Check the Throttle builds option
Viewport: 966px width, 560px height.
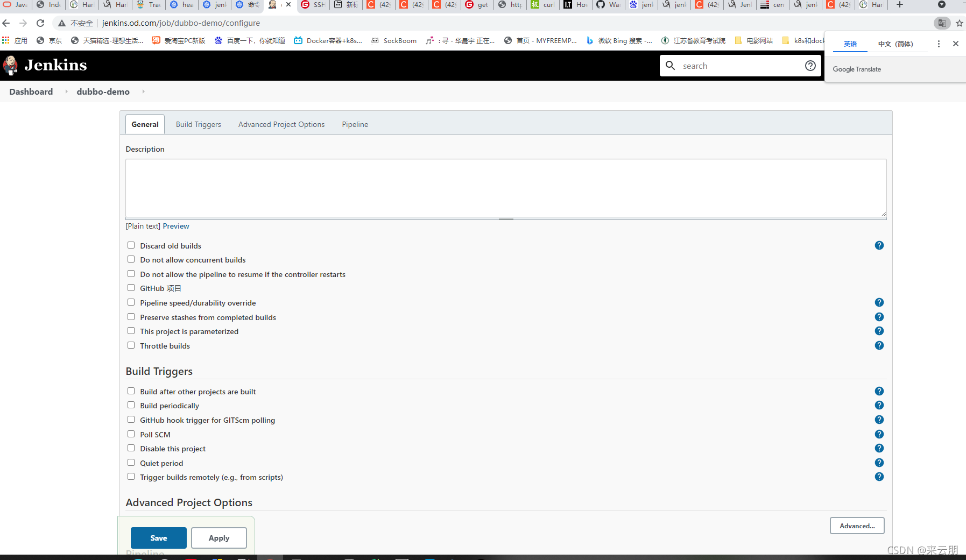131,345
